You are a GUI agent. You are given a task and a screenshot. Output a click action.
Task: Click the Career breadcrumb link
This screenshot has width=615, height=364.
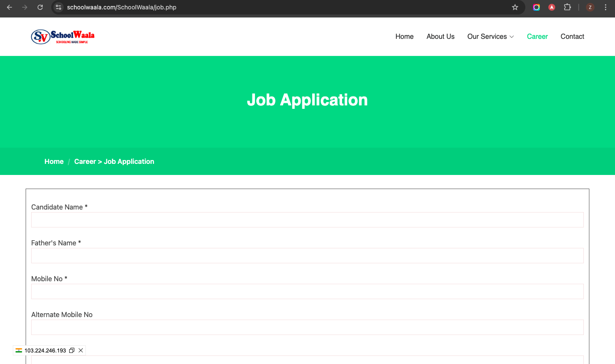(x=85, y=161)
